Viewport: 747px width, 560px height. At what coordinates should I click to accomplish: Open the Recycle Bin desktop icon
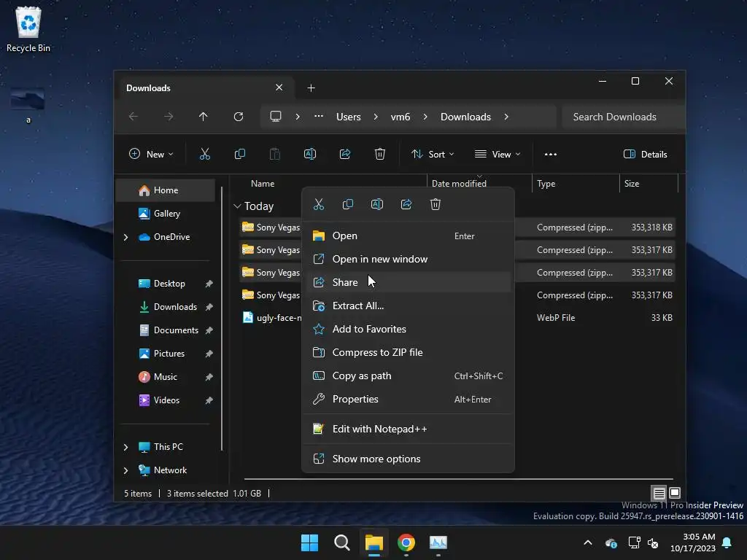pyautogui.click(x=28, y=29)
